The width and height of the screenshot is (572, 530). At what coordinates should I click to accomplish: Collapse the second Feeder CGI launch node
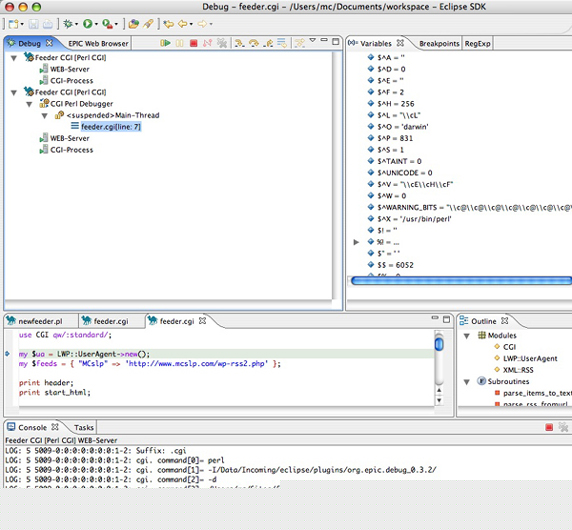14,92
